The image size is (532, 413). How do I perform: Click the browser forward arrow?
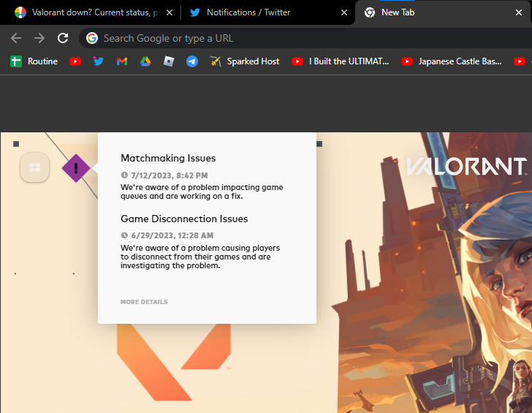tap(39, 38)
